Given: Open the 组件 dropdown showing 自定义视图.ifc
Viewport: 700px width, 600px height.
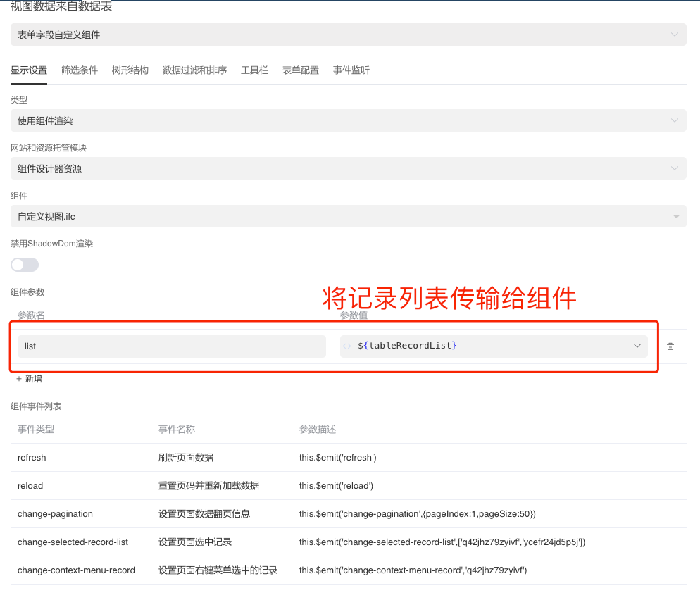Looking at the screenshot, I should 673,216.
